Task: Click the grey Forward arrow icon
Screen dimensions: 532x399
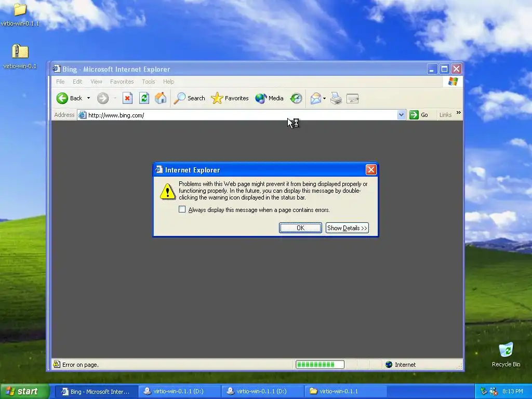Action: pyautogui.click(x=103, y=98)
